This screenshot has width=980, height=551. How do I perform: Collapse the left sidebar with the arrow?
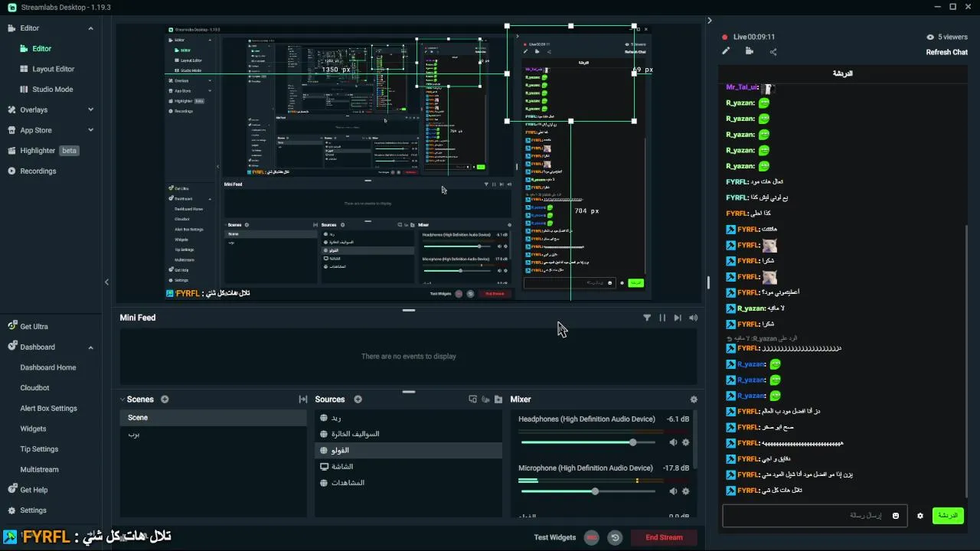(x=106, y=282)
